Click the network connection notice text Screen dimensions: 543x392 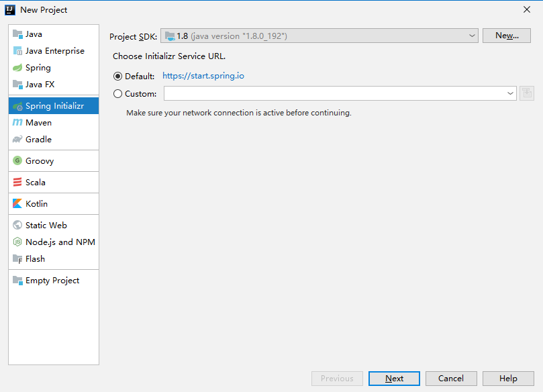coord(238,113)
